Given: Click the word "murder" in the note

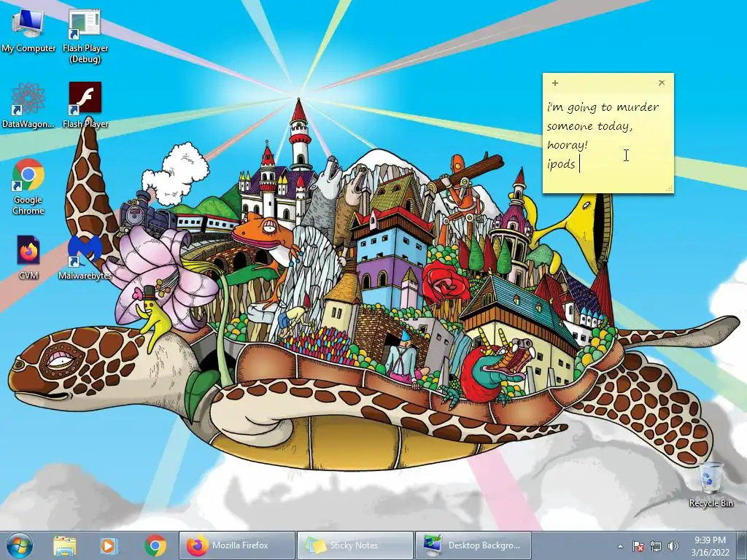Looking at the screenshot, I should [x=638, y=106].
